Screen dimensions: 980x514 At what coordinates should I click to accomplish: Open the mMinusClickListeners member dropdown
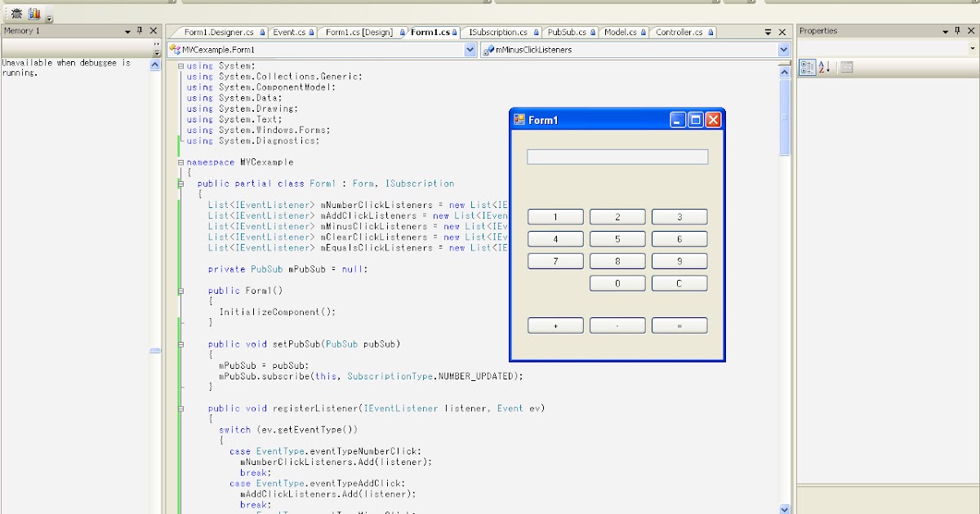coord(782,49)
